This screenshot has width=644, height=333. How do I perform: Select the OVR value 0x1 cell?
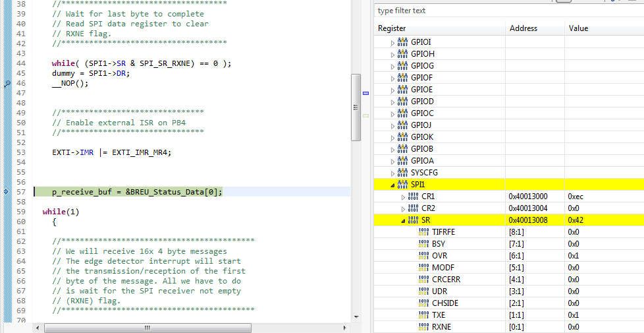click(604, 256)
